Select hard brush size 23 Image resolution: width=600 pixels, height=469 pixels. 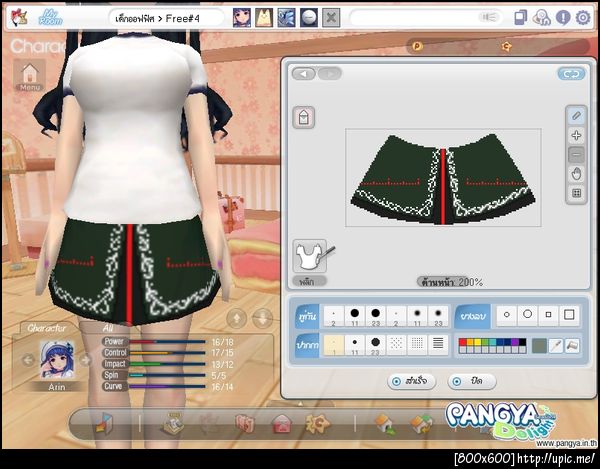[375, 316]
